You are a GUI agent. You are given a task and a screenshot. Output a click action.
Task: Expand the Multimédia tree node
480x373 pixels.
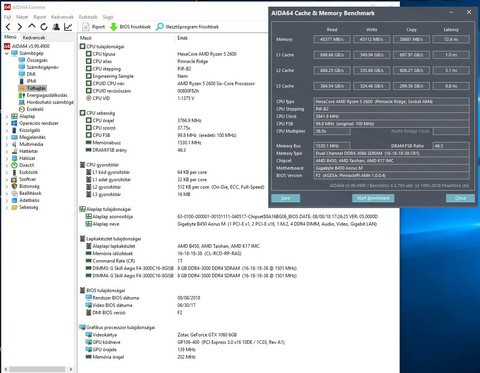7,144
